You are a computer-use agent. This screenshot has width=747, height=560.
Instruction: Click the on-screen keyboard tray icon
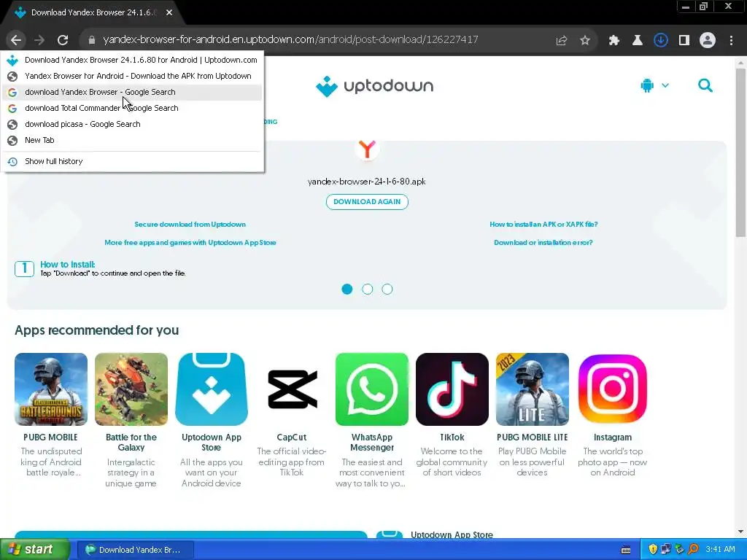click(626, 550)
